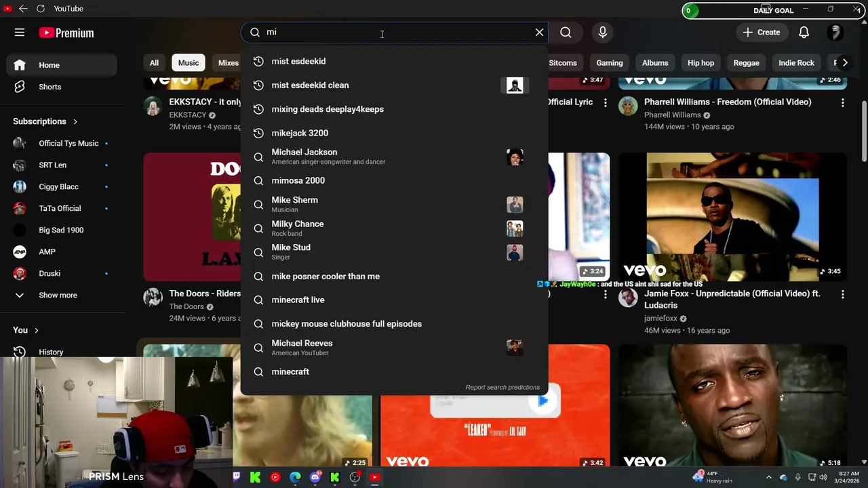Select suggestion mixing deads deeplay4keeps
Viewport: 868px width, 488px height.
[394, 109]
